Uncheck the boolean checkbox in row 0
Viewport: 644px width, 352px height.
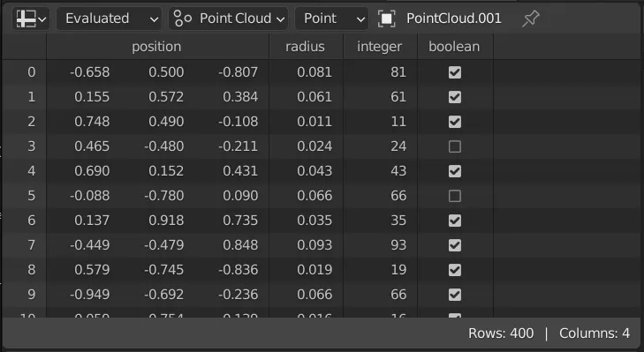pos(455,72)
